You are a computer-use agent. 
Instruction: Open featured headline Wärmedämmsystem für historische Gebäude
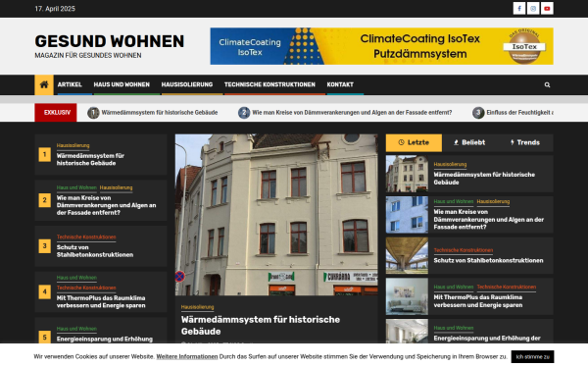coord(261,325)
